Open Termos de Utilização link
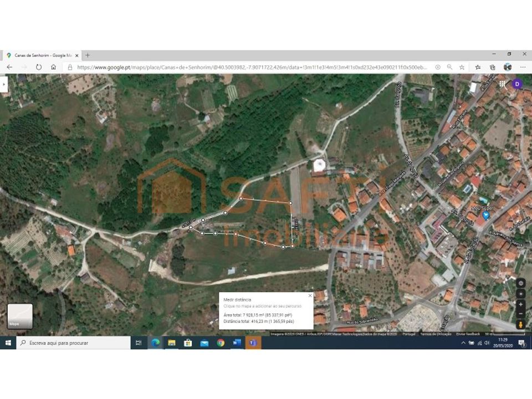532x399 pixels. [436, 334]
